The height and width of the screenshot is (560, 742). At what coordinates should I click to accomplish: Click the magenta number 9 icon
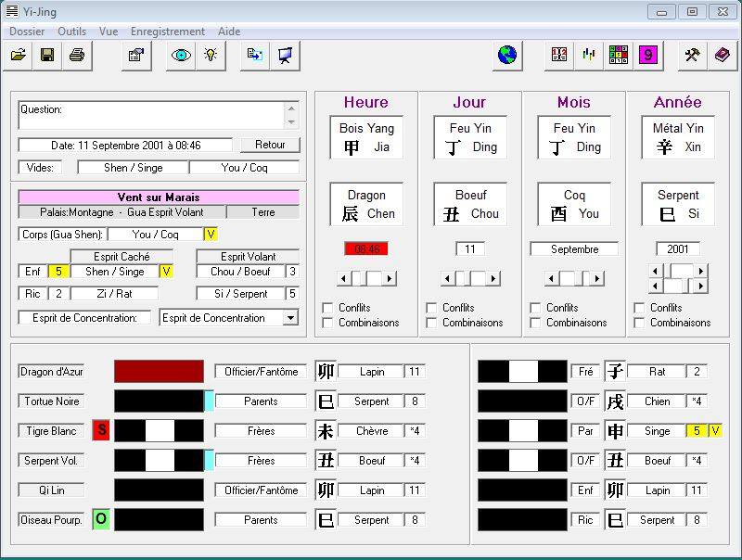[x=648, y=56]
